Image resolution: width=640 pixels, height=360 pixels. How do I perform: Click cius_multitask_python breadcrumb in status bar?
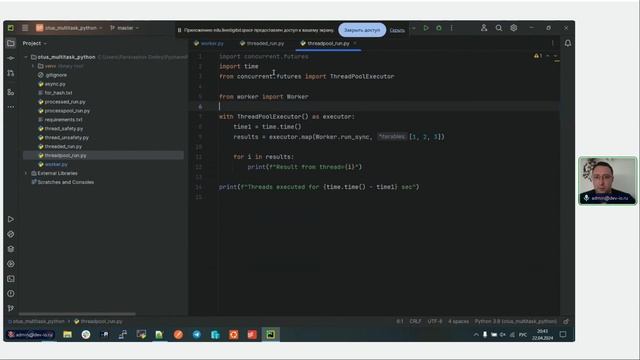coord(37,322)
